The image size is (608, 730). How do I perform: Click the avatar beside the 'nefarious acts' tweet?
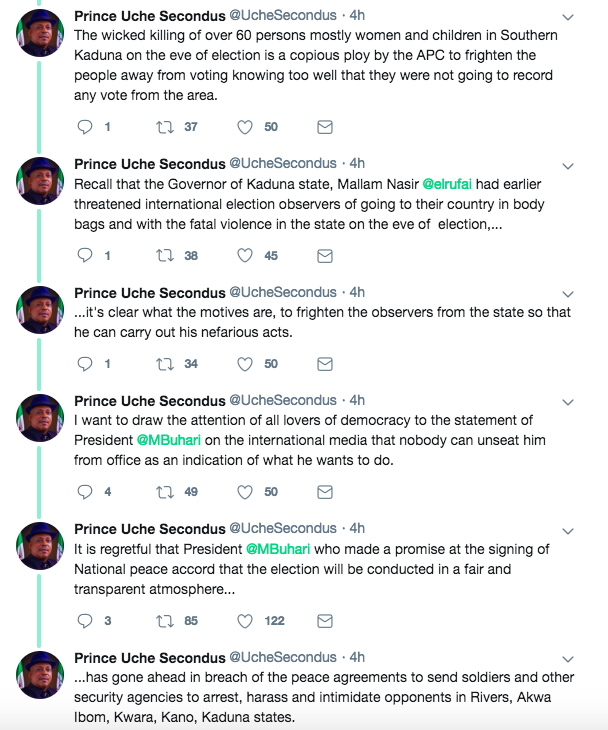point(40,308)
